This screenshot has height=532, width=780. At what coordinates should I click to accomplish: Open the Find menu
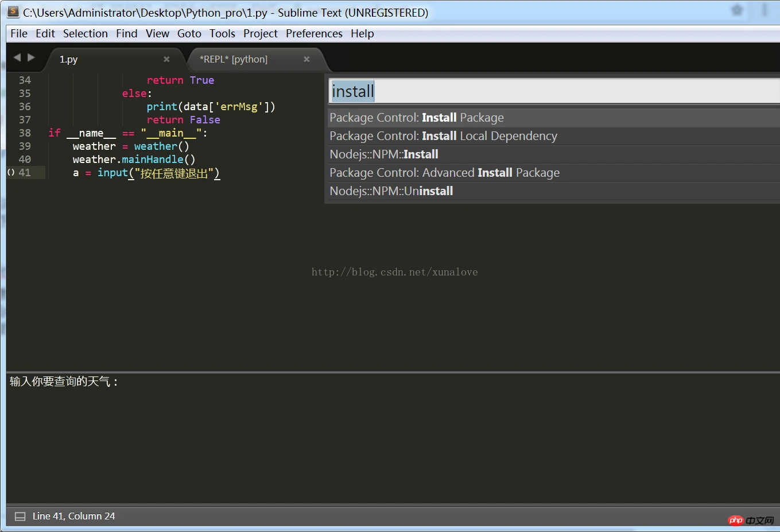[127, 33]
